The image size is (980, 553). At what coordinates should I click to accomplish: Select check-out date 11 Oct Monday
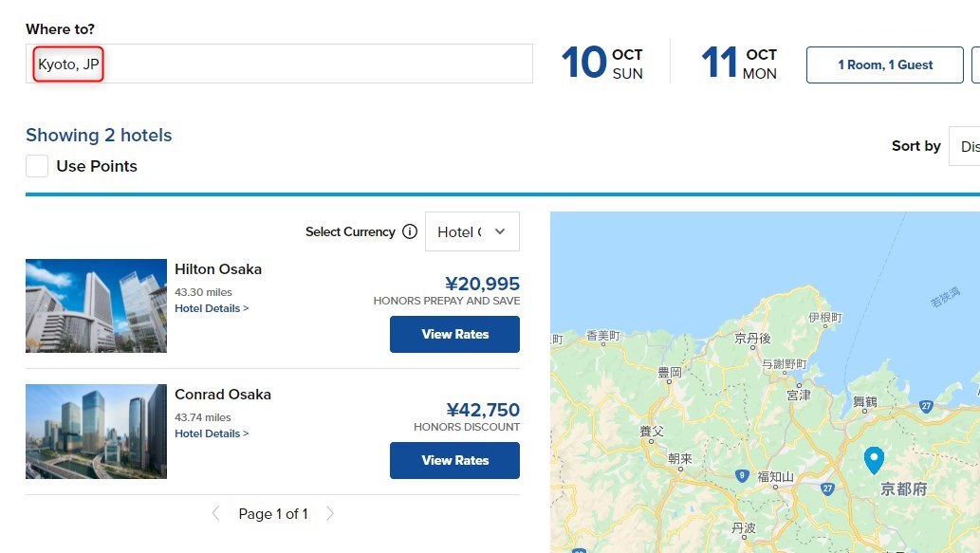click(x=739, y=63)
